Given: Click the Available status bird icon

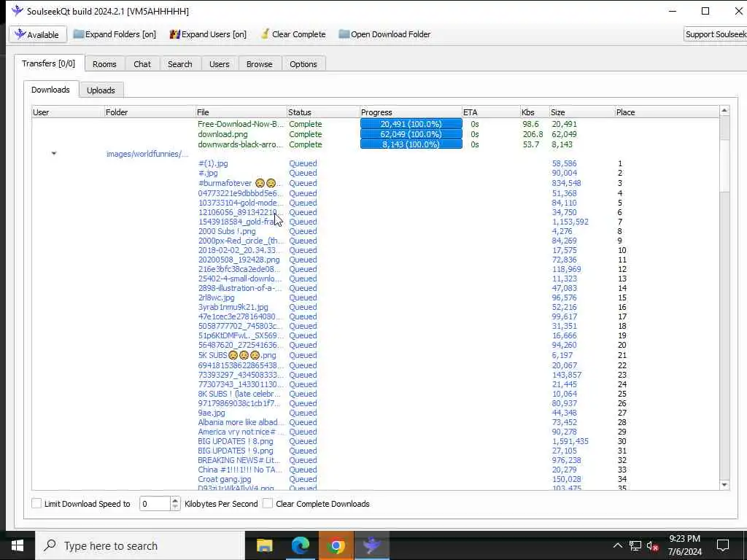Looking at the screenshot, I should (x=20, y=34).
